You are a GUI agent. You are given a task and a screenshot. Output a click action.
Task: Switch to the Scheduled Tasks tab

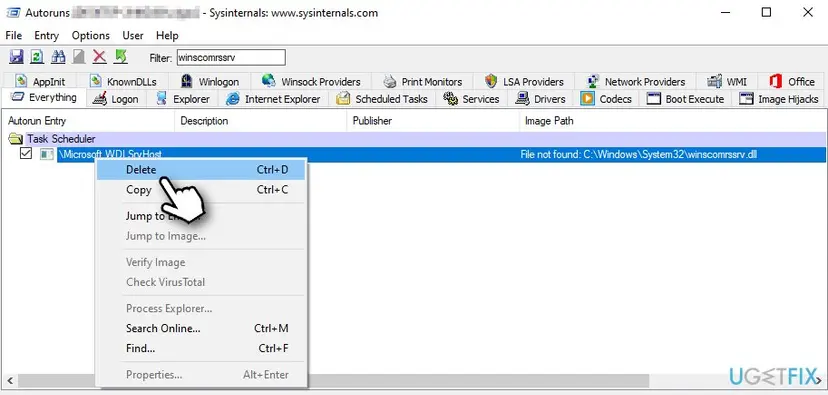[x=382, y=99]
